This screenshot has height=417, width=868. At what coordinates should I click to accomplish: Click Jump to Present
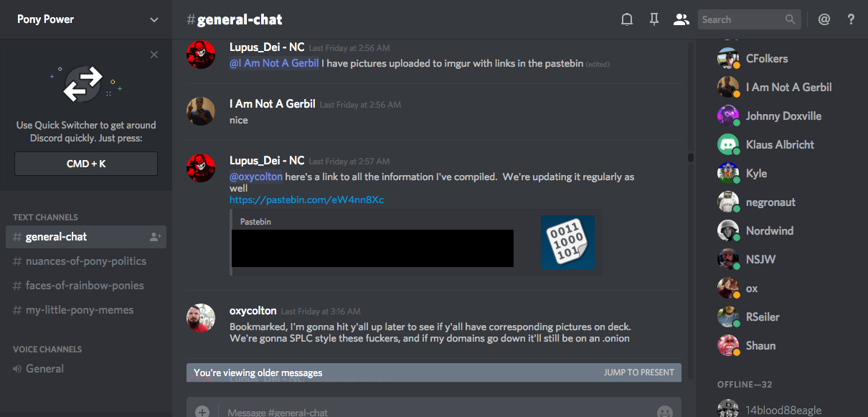pyautogui.click(x=638, y=373)
